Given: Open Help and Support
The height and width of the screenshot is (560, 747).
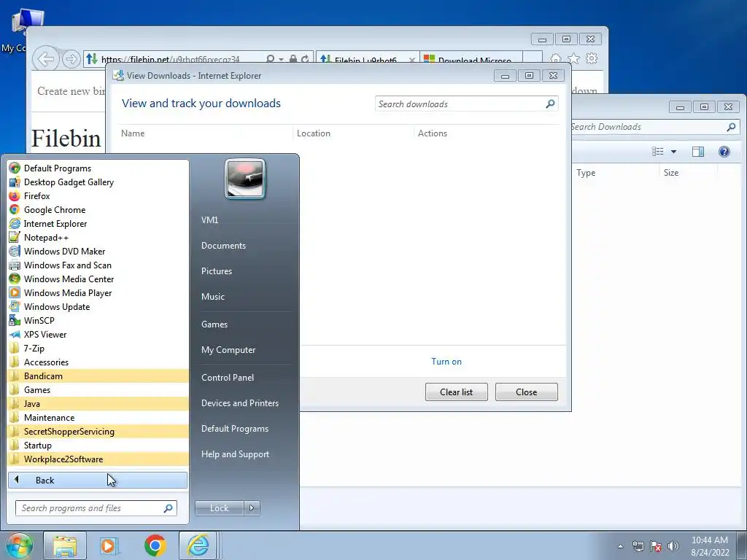Looking at the screenshot, I should coord(235,454).
